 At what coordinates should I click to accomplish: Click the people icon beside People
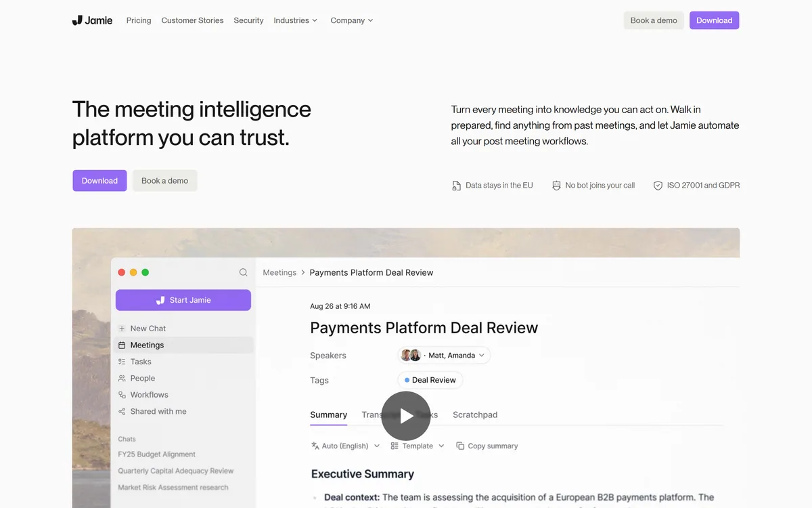122,378
